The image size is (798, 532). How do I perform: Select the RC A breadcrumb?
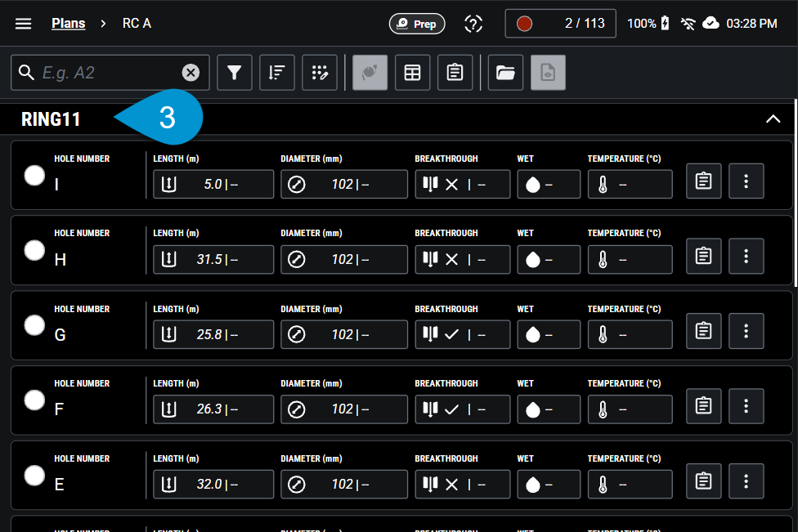click(x=137, y=24)
